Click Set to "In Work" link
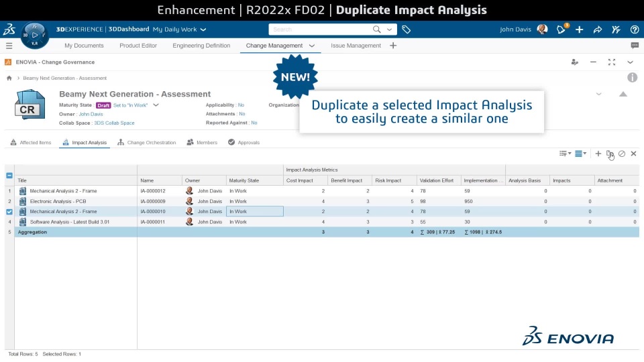This screenshot has width=644, height=362. [x=130, y=105]
